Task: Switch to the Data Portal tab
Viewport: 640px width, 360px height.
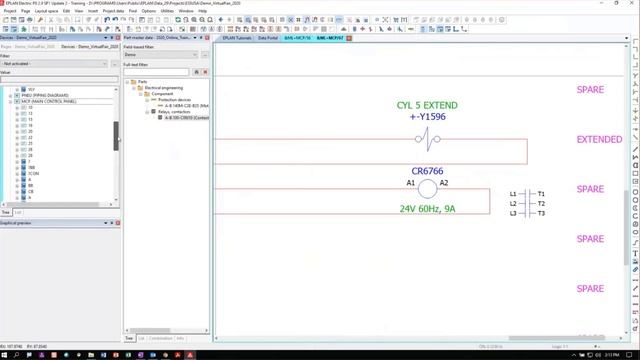Action: (268, 38)
